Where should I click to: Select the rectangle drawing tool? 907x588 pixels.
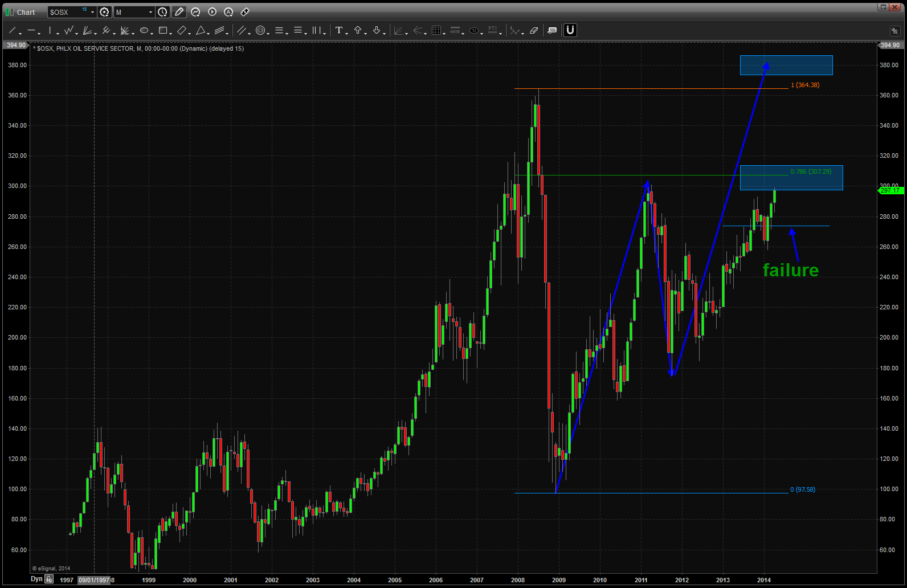coord(163,30)
